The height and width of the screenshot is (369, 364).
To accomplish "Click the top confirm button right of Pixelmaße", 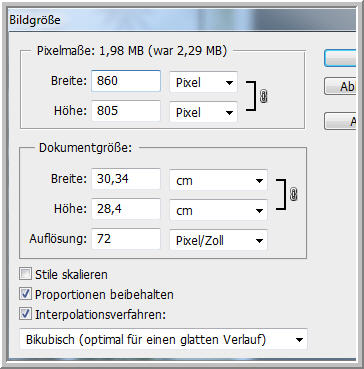I will tap(340, 58).
